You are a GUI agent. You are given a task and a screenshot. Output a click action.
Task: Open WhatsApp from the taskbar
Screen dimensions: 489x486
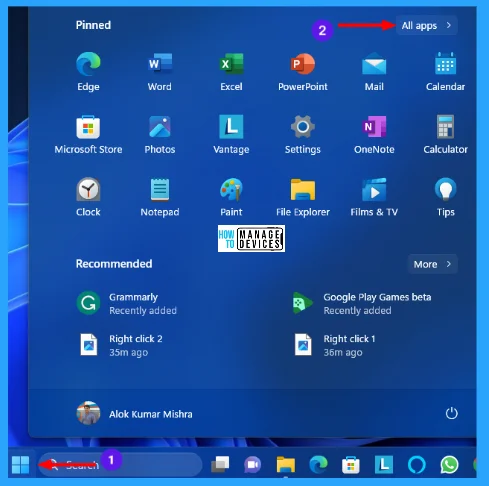[x=449, y=464]
